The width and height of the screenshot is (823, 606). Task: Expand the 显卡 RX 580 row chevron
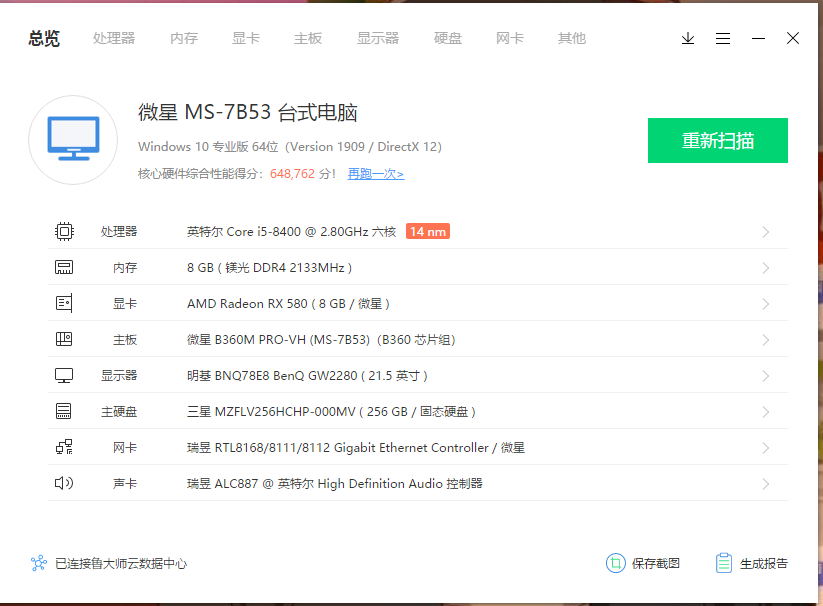click(766, 304)
